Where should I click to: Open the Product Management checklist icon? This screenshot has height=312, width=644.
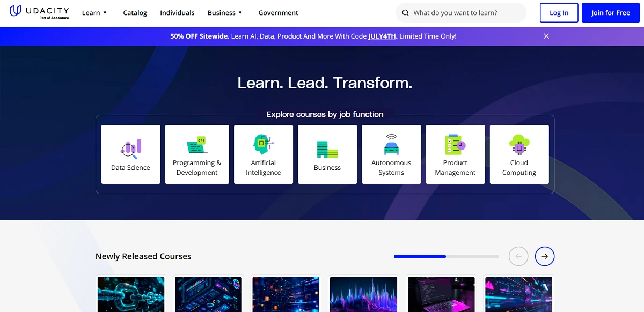click(455, 145)
